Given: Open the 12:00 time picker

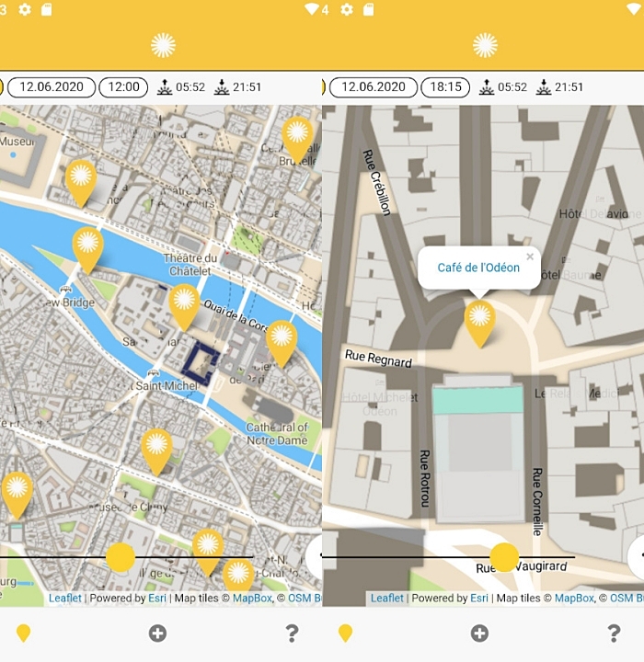Looking at the screenshot, I should tap(123, 87).
